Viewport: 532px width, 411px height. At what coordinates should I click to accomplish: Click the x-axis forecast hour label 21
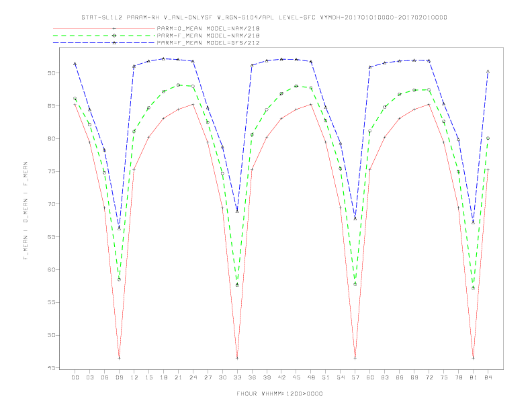pos(178,377)
